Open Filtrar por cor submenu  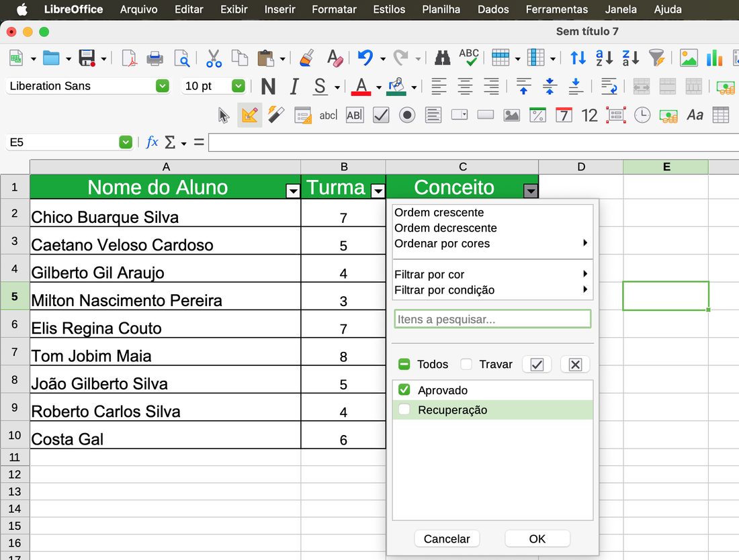[492, 274]
